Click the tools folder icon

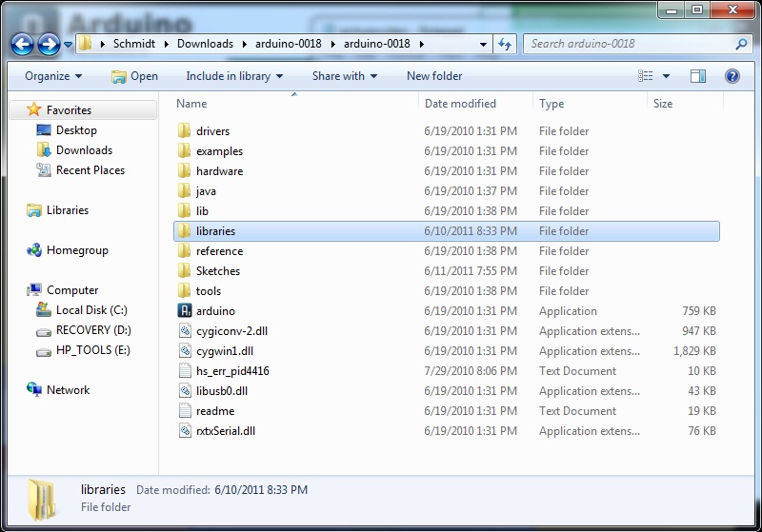(184, 290)
